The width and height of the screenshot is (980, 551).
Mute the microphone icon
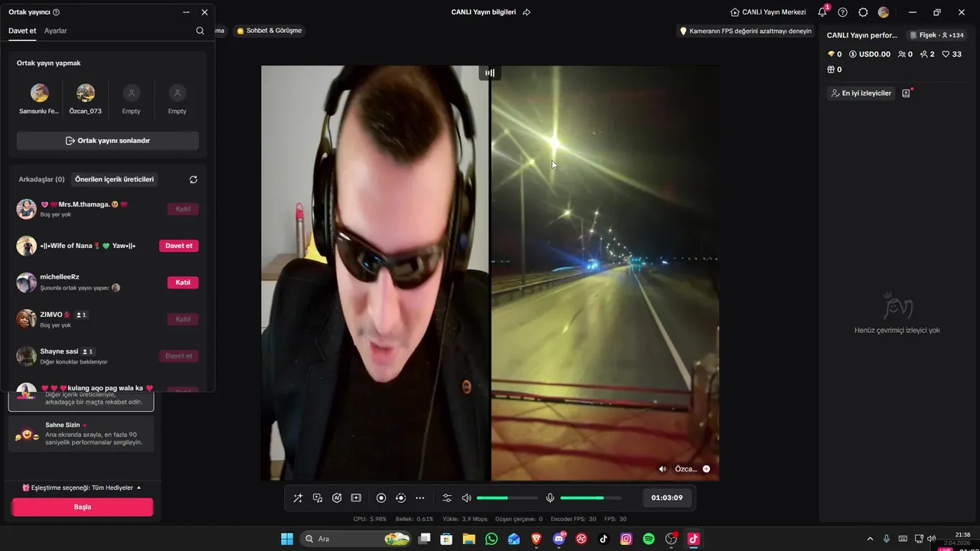pos(550,498)
